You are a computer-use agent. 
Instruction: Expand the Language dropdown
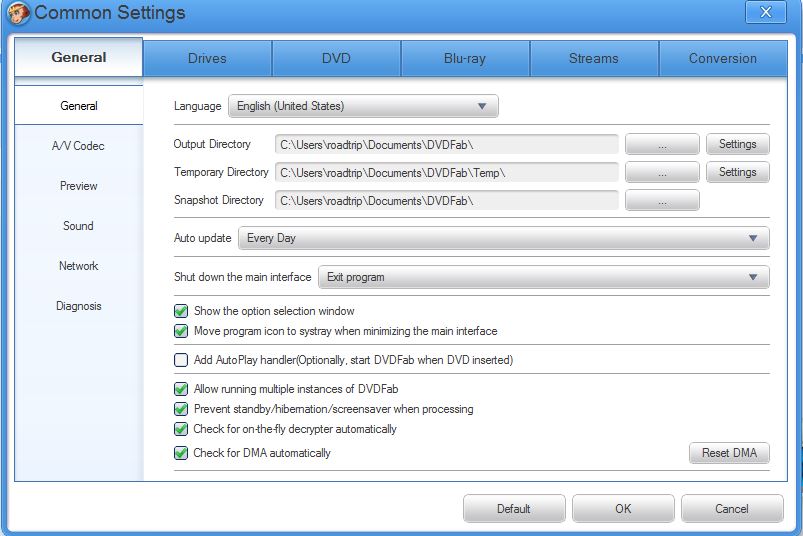[363, 106]
